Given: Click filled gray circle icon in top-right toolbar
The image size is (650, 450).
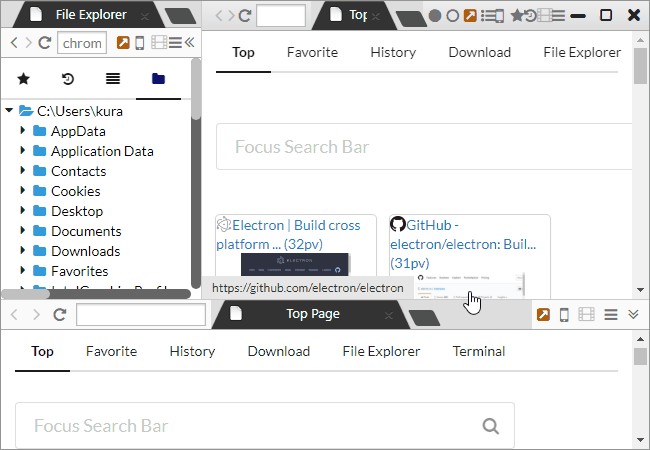Looking at the screenshot, I should [x=435, y=16].
